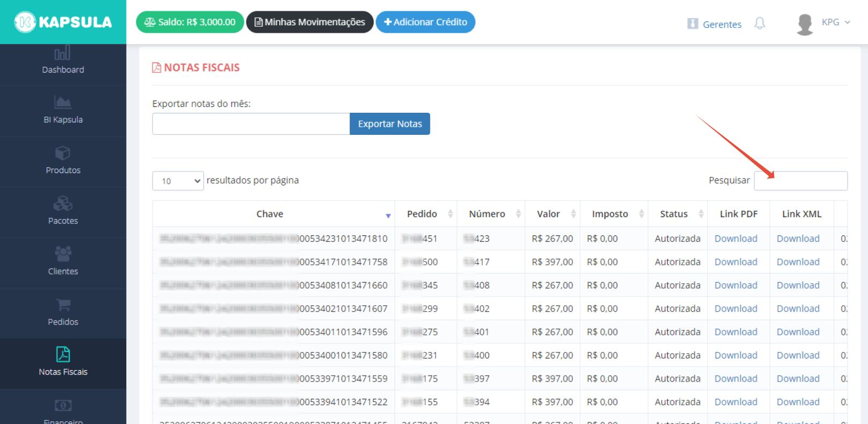
Task: Open the Gerentes link
Action: tap(722, 24)
